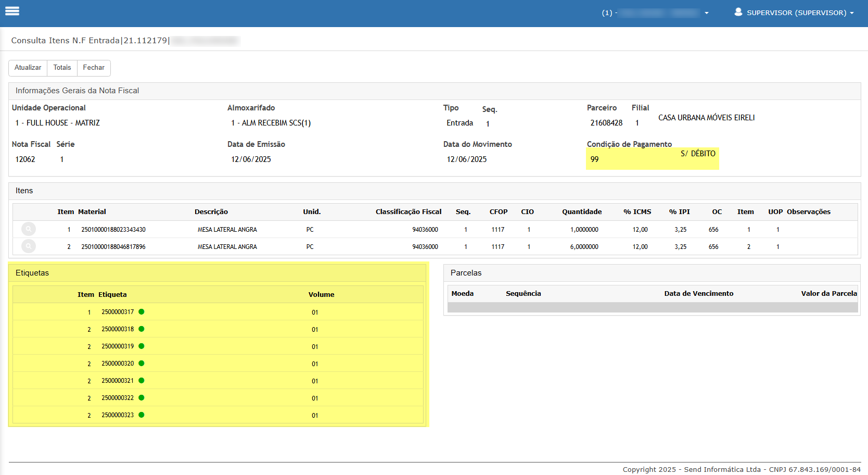Select etiqueta number 2500000319
Viewport: 868px width, 475px height.
pyautogui.click(x=118, y=346)
